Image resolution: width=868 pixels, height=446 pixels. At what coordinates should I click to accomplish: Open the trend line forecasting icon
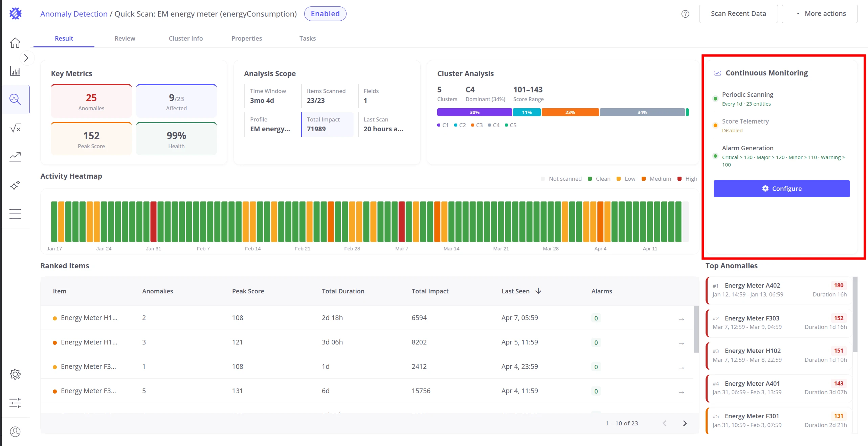[x=15, y=156]
